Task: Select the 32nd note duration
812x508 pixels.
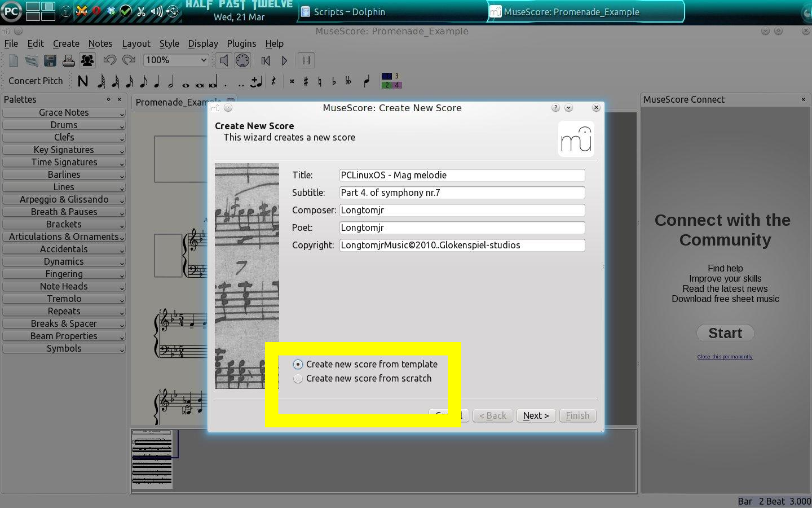Action: tap(115, 81)
